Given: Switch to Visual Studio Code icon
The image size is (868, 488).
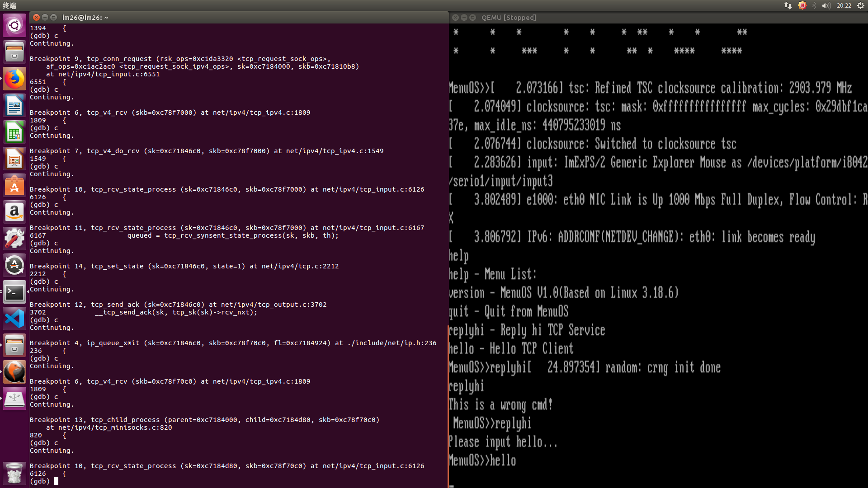Looking at the screenshot, I should click(14, 319).
